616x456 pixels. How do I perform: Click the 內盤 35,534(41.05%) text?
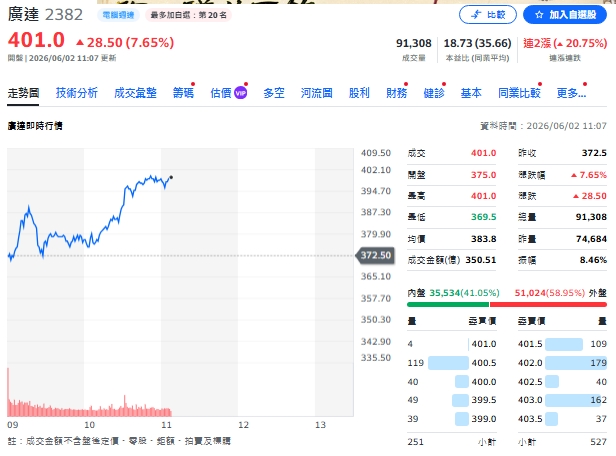coord(453,293)
